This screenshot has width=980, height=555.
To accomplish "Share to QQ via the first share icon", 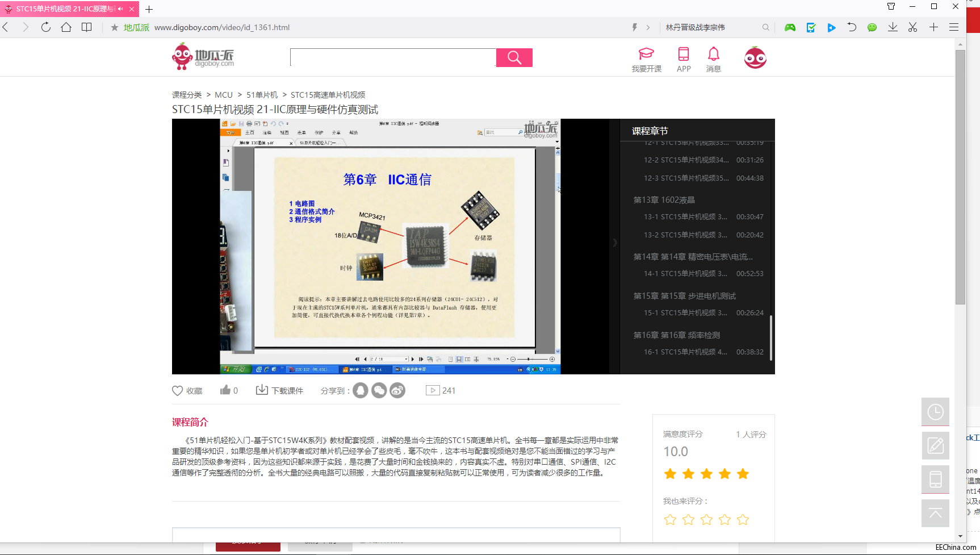I will 361,390.
